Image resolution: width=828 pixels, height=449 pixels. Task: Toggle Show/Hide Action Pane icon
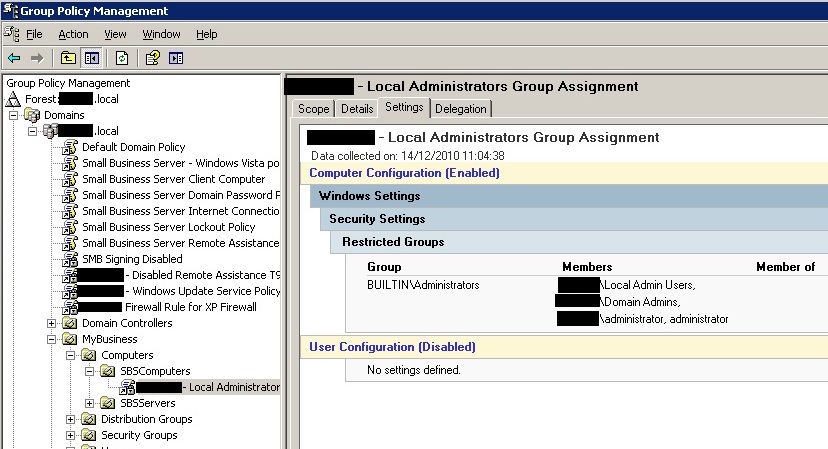(176, 58)
